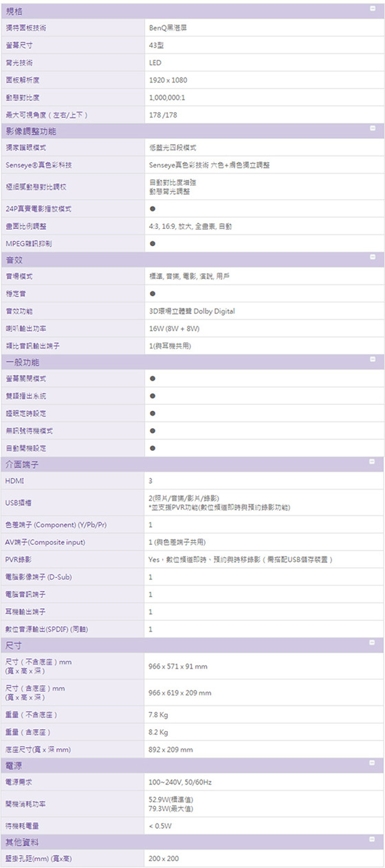Collapse the 規格 section using its minus icon

(x=372, y=6)
